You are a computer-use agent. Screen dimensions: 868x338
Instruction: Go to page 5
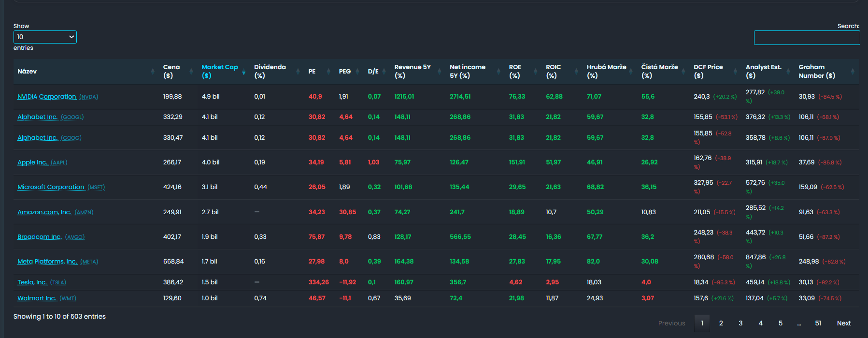[x=781, y=323]
